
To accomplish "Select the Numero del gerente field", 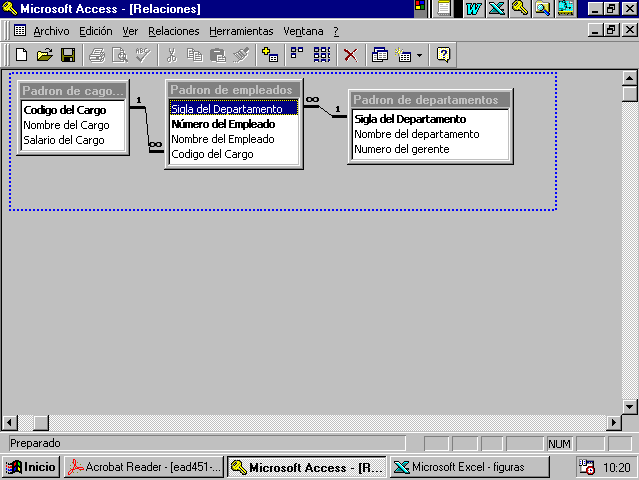I will click(430, 149).
